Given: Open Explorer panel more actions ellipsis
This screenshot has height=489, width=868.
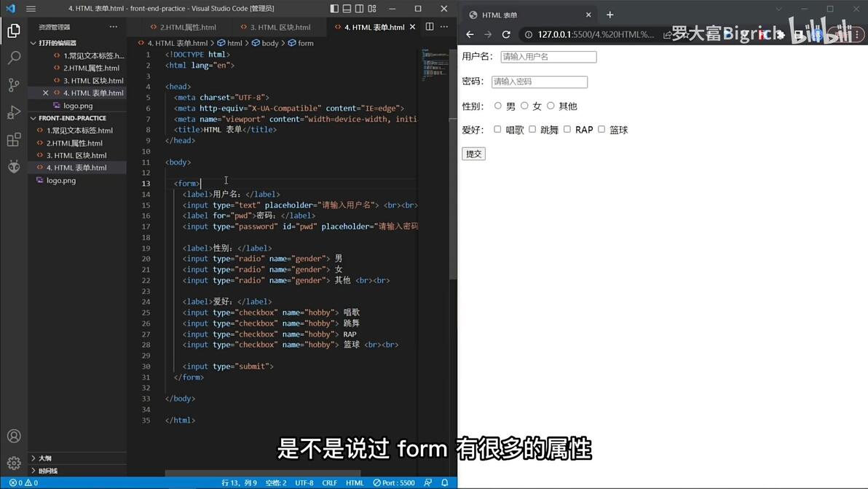Looking at the screenshot, I should (114, 26).
